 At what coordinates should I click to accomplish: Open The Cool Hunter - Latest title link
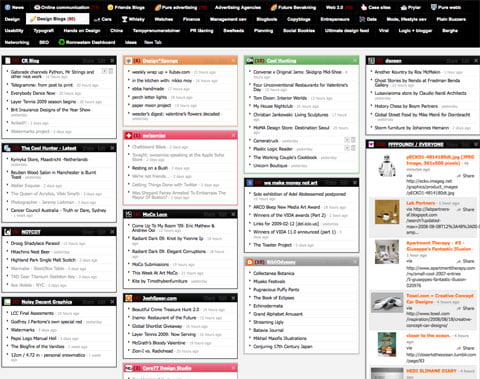point(49,148)
